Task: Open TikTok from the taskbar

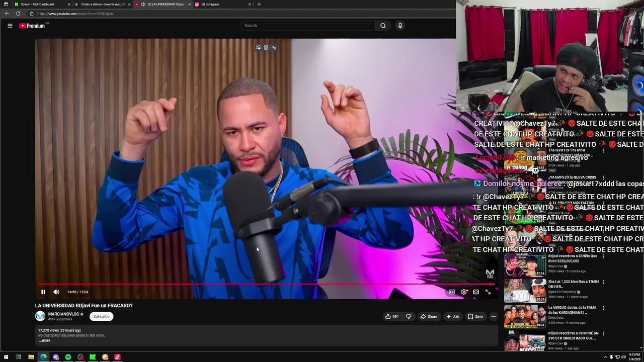Action: point(117,357)
